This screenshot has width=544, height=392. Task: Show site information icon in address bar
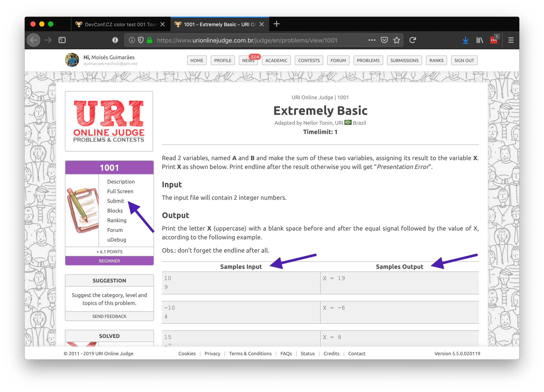(x=132, y=40)
